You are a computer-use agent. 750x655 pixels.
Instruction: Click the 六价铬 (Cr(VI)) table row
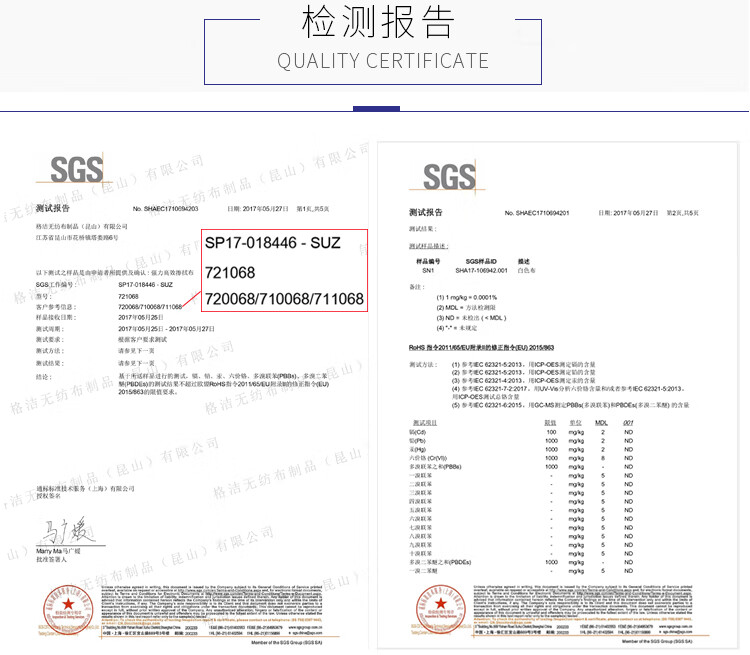(522, 458)
